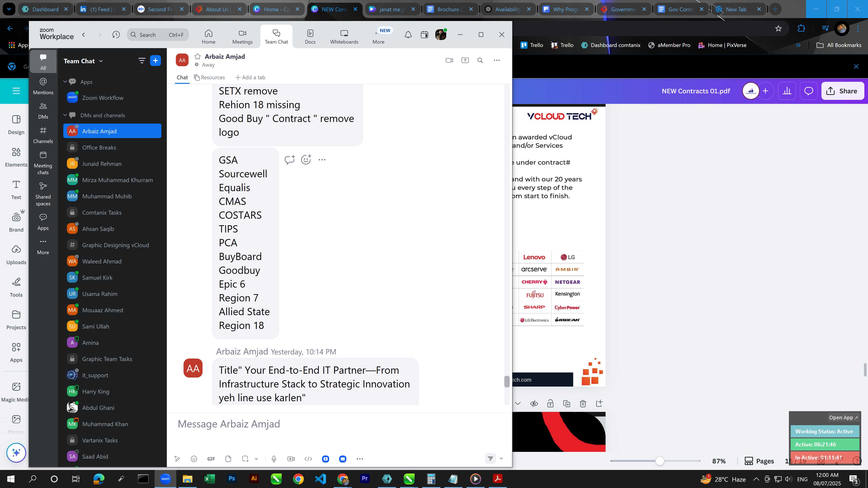
Task: Record video message icon in composer
Action: click(291, 459)
